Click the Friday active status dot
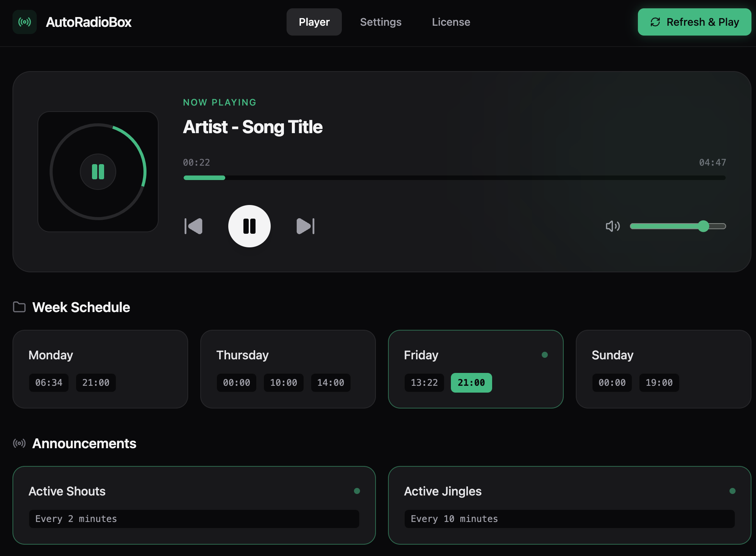The width and height of the screenshot is (756, 556). [x=545, y=355]
